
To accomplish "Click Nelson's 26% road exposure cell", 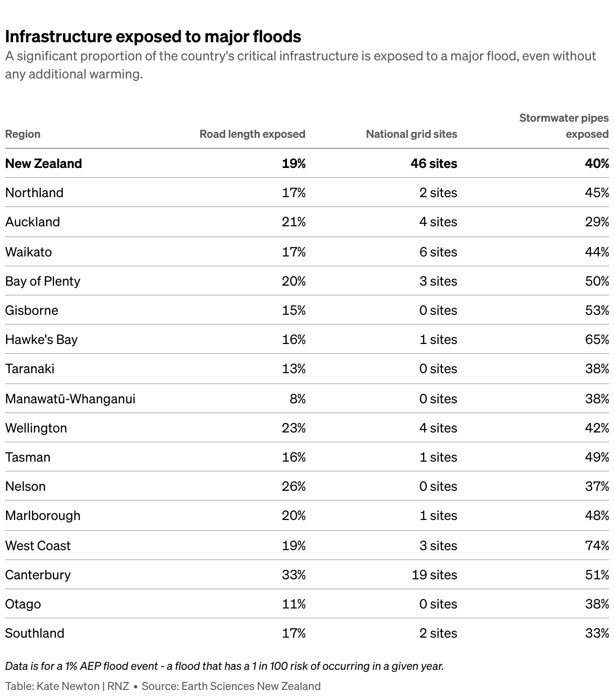I will (293, 486).
